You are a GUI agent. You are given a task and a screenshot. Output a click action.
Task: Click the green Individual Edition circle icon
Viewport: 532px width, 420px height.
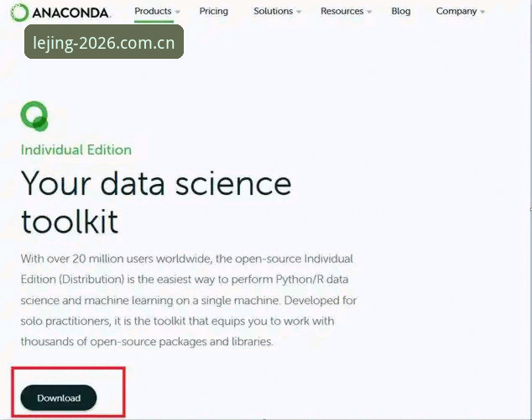coord(34,116)
